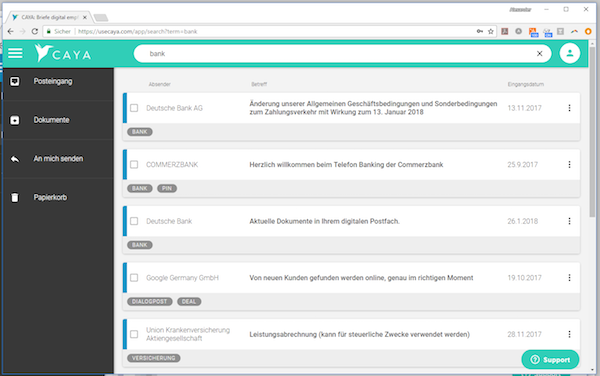Open Aktuelle Dokumente in Ihrem digitalen Postfach

324,221
